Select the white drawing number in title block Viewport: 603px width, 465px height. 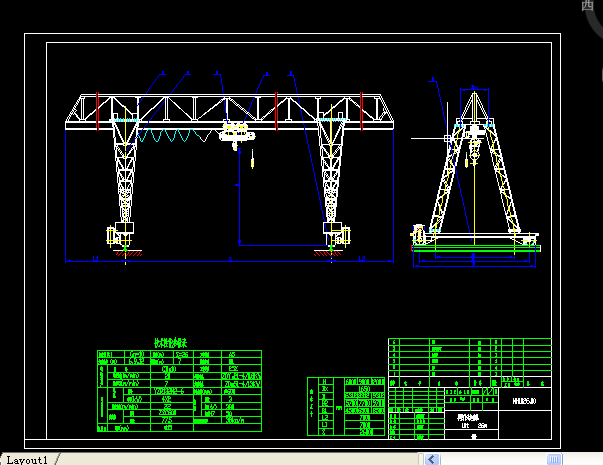click(524, 401)
